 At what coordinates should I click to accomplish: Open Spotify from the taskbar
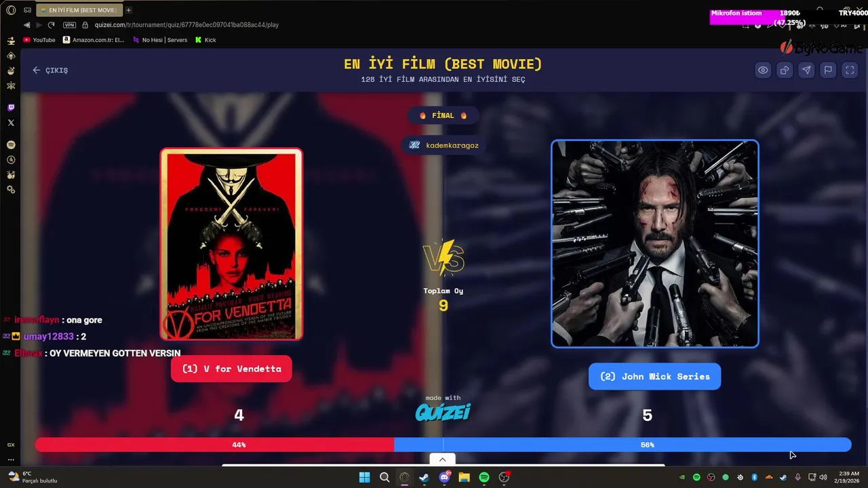pyautogui.click(x=484, y=477)
